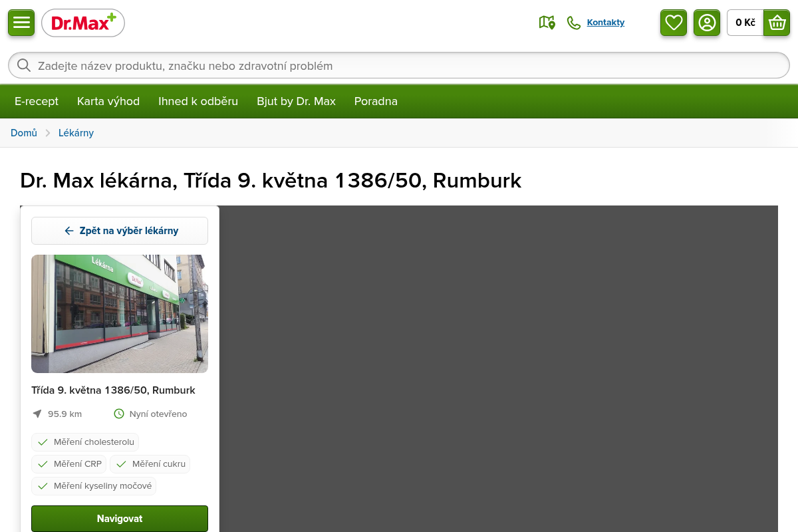The height and width of the screenshot is (532, 798).
Task: Click the Měření cholesterolu service label
Action: coord(94,442)
